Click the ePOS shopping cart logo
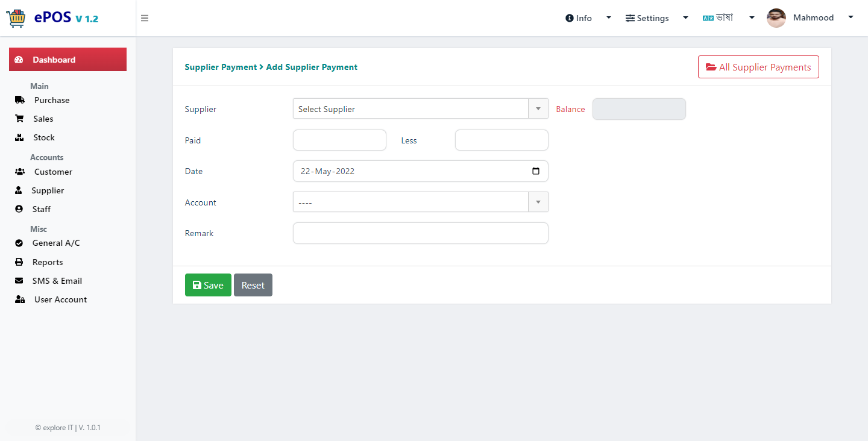The height and width of the screenshot is (441, 868). 16,18
